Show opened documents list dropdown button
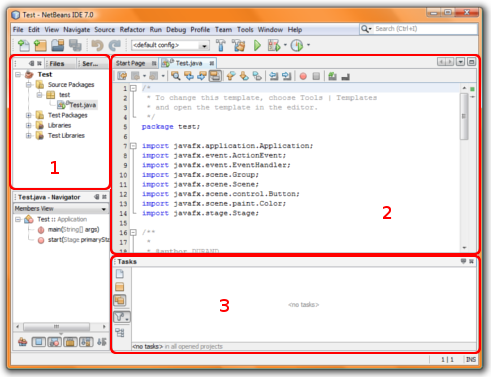The height and width of the screenshot is (377, 491). pyautogui.click(x=460, y=62)
